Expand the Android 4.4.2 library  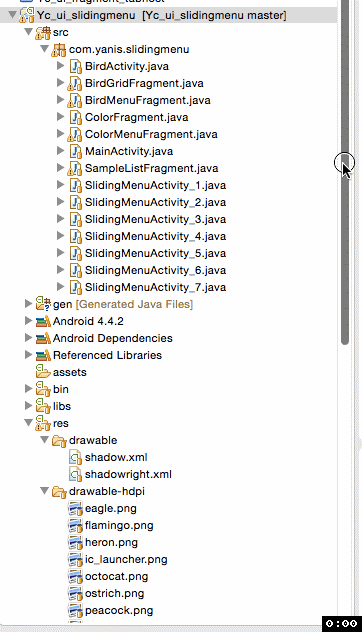click(x=28, y=321)
